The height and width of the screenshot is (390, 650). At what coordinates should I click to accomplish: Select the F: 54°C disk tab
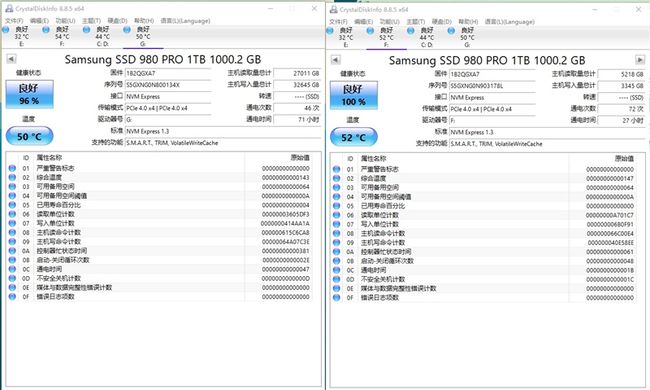pyautogui.click(x=58, y=36)
